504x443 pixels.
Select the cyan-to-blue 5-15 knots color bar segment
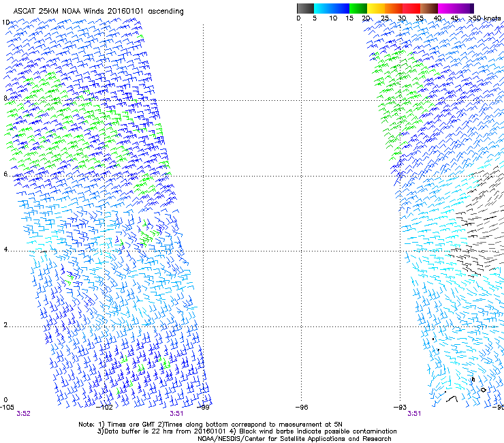point(332,8)
